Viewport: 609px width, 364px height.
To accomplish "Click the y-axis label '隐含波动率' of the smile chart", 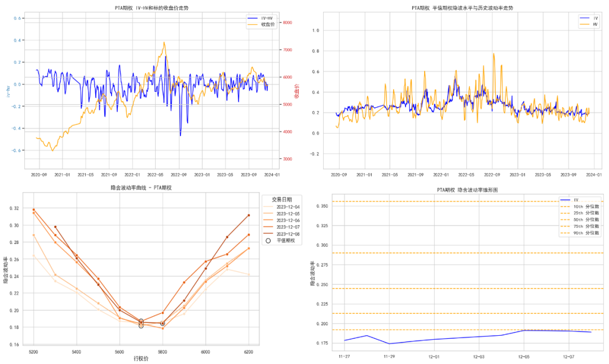I will tap(6, 269).
